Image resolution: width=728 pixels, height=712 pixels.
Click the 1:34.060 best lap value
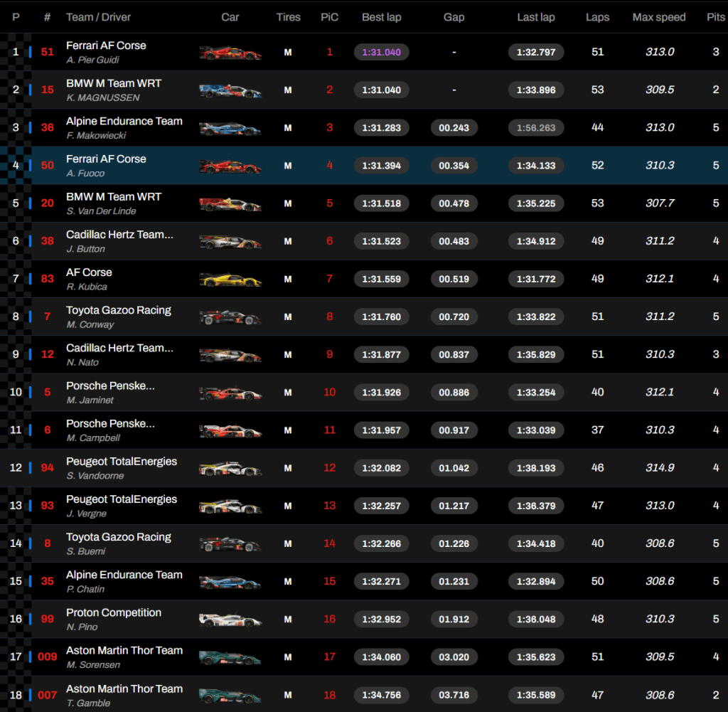pyautogui.click(x=382, y=657)
